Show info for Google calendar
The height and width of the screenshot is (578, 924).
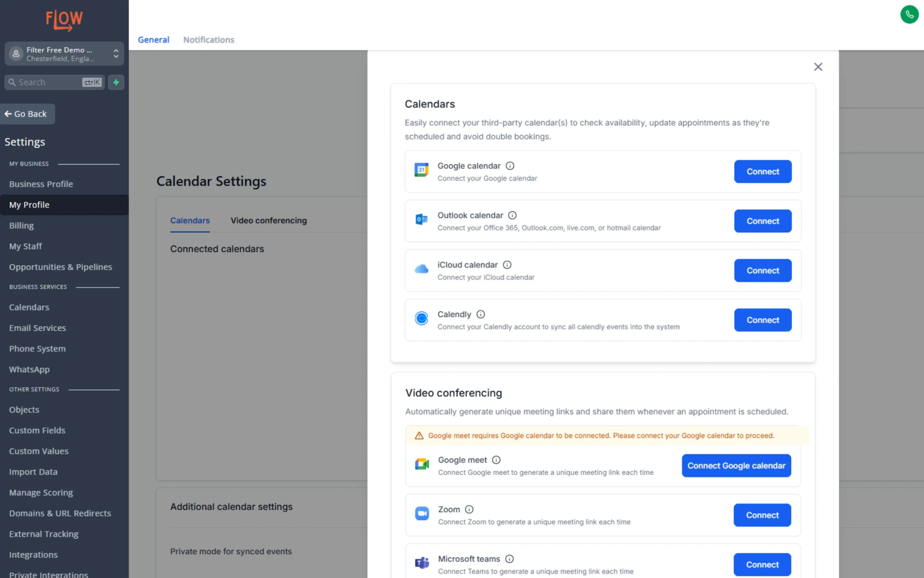(510, 166)
